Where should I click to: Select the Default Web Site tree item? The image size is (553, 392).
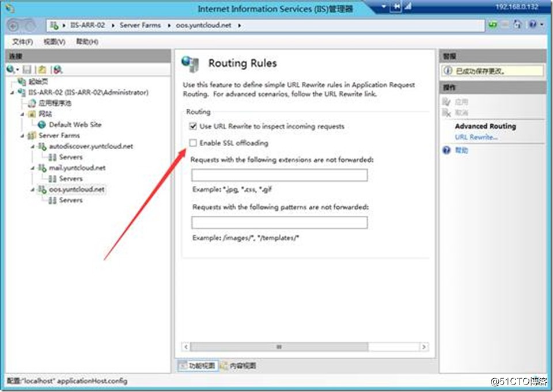[75, 124]
